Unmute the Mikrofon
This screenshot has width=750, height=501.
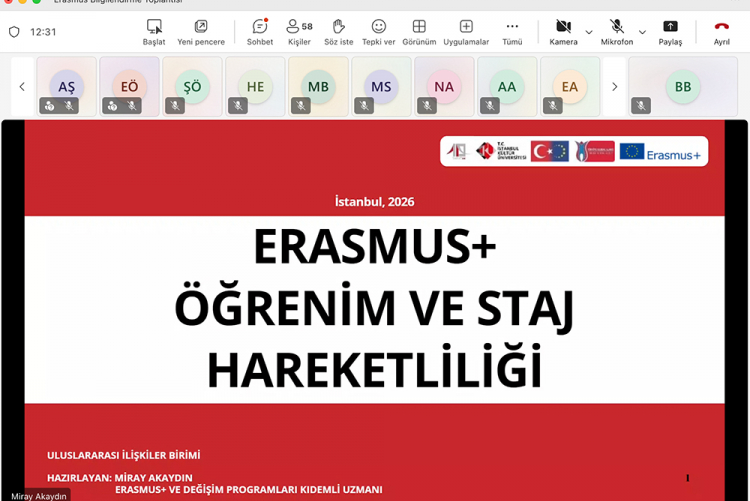pos(617,32)
